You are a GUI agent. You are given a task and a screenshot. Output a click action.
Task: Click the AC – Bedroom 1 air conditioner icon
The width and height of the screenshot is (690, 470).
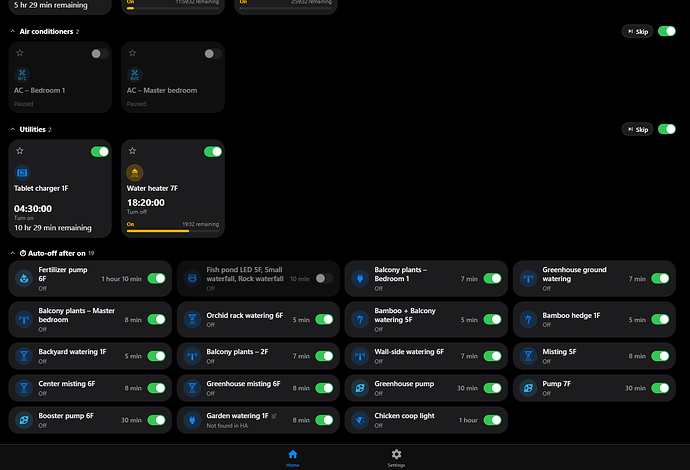click(x=22, y=75)
